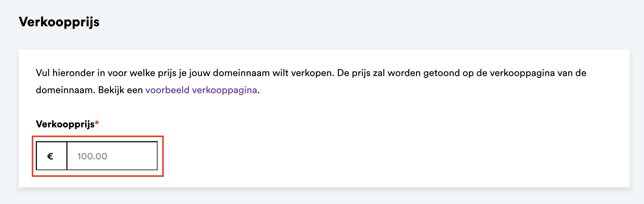Image resolution: width=644 pixels, height=204 pixels.
Task: Click the price input showing 100.00
Action: pos(112,156)
